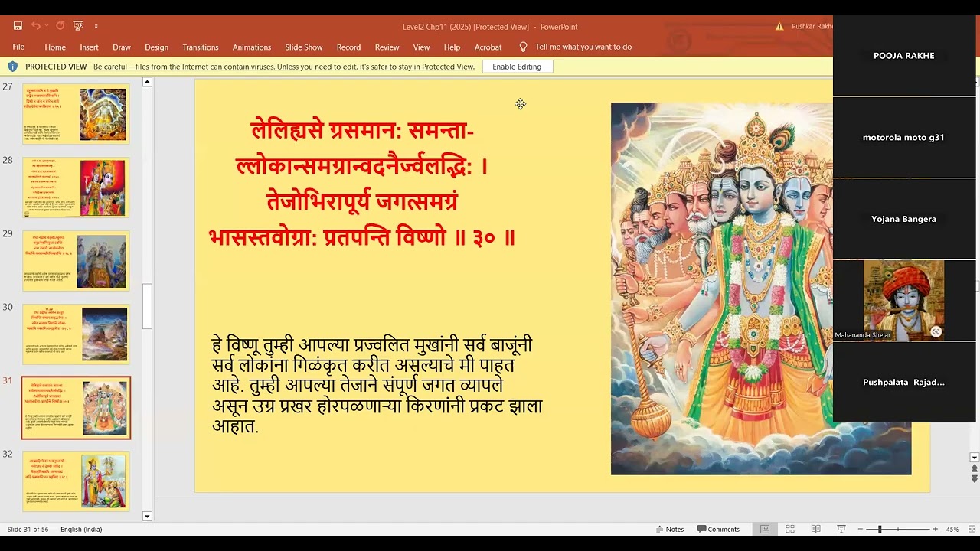Viewport: 980px width, 551px height.
Task: Select Pushpalata Rajad... participant tile
Action: 904,382
